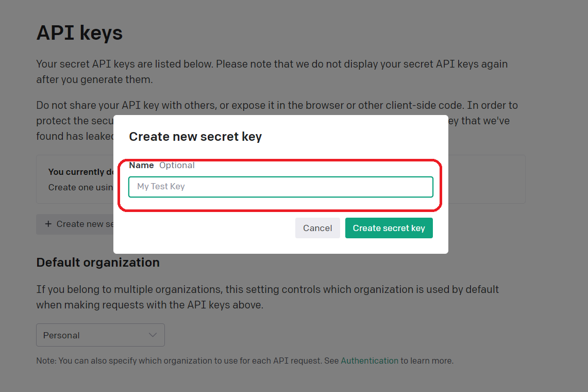Open the Personal organization dropdown
This screenshot has width=588, height=392.
click(100, 335)
